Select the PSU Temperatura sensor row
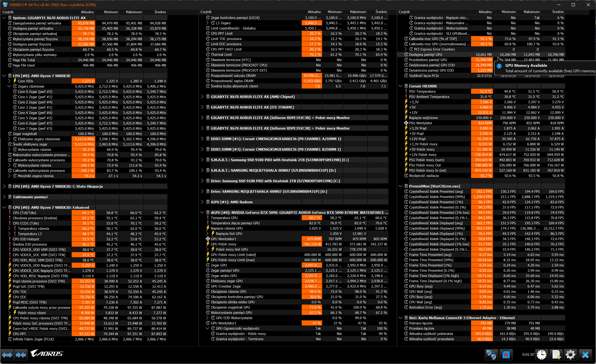This screenshot has width=596, height=364. (x=422, y=91)
